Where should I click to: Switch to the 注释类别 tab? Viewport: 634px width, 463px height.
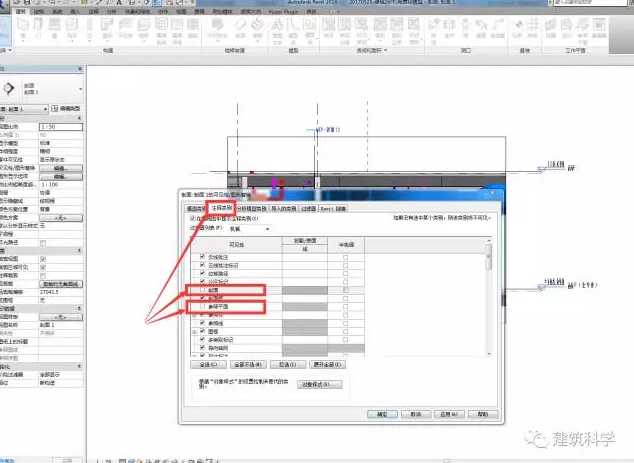pos(222,208)
